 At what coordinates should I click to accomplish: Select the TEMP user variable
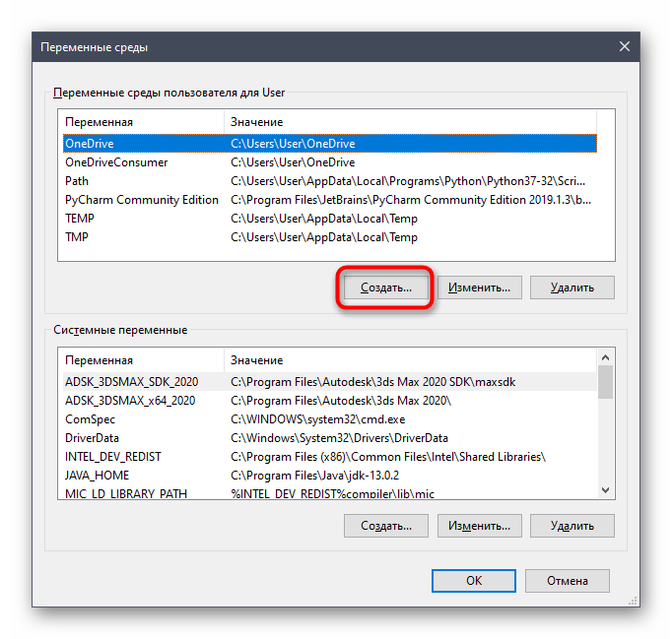[80, 219]
